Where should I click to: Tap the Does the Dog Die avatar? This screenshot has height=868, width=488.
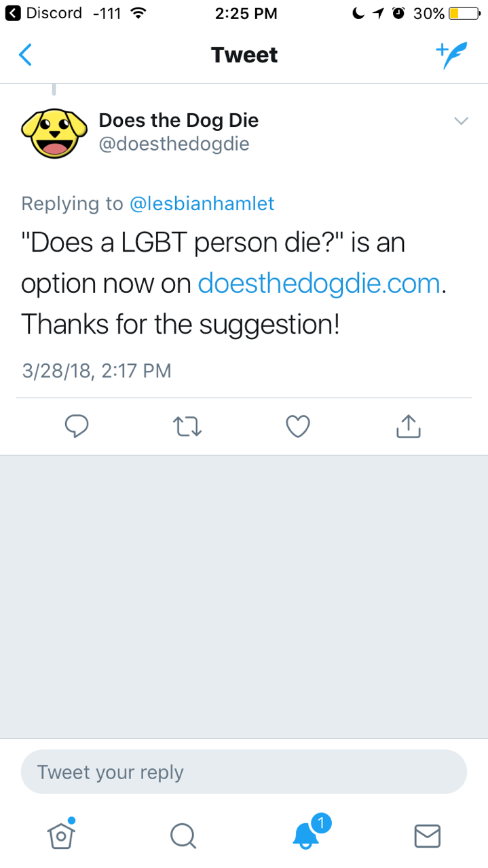[x=55, y=132]
